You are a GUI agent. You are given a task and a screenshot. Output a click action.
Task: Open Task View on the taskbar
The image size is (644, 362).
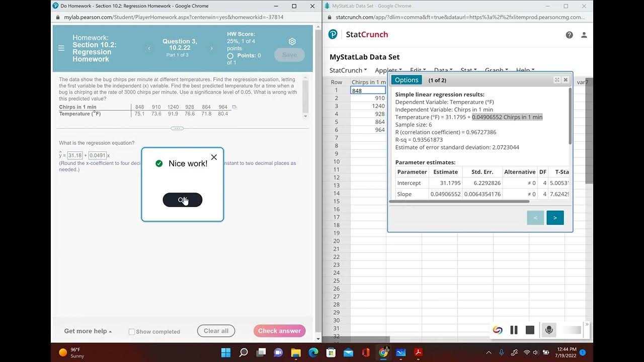point(261,352)
